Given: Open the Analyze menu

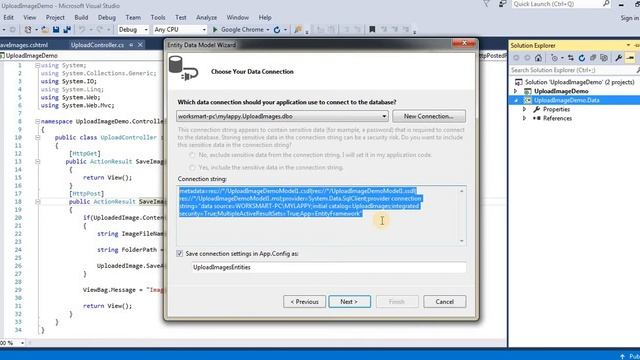Looking at the screenshot, I should pos(207,18).
